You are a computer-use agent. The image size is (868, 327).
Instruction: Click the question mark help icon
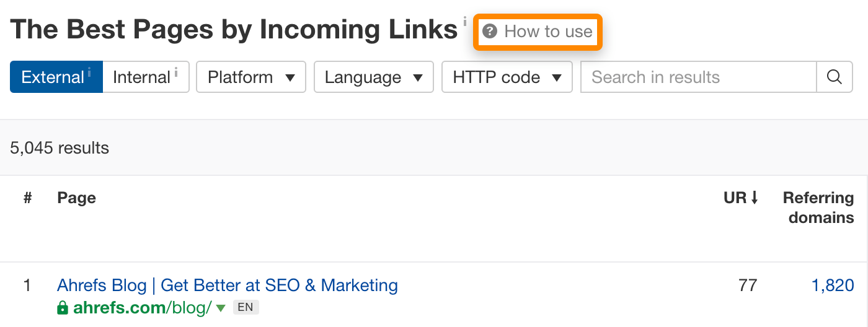click(490, 32)
